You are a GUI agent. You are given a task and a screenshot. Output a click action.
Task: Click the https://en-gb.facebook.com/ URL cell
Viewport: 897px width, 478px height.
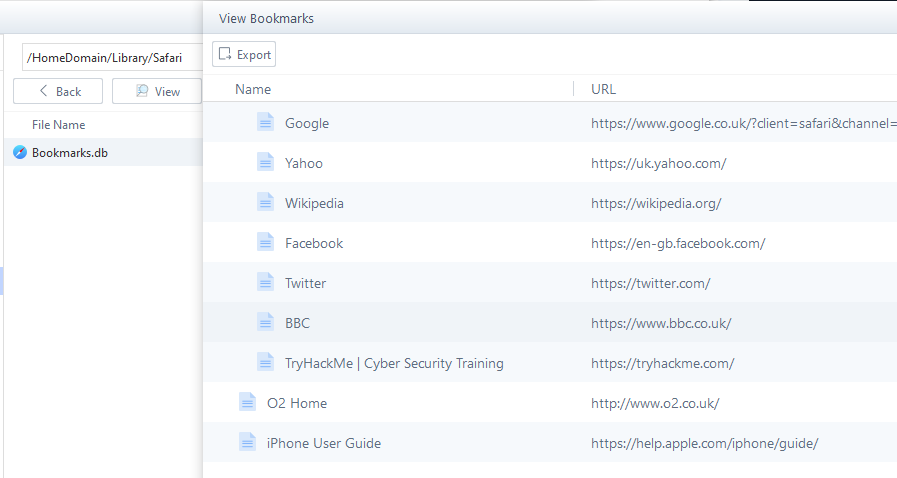pos(678,244)
